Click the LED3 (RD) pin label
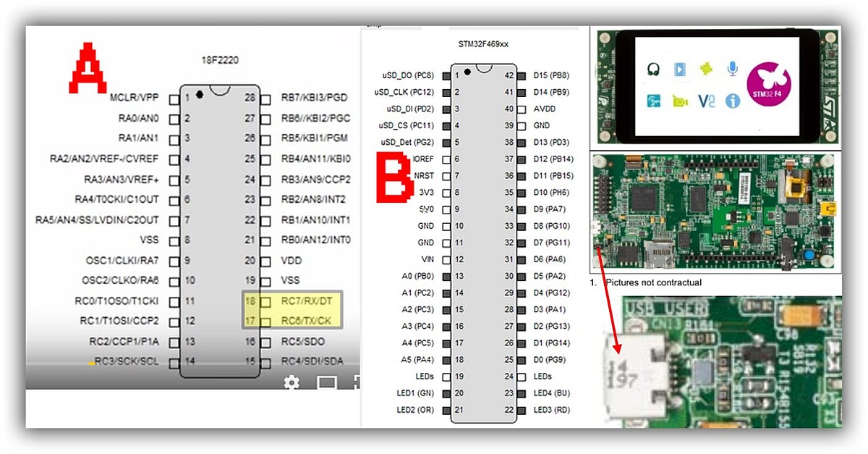The width and height of the screenshot is (868, 454). pos(552,410)
